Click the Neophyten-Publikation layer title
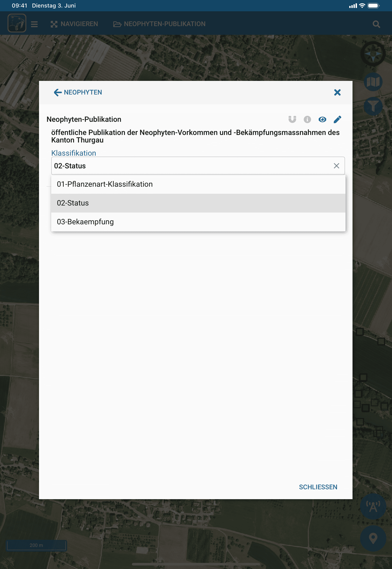Viewport: 392px width, 569px height. [x=84, y=119]
